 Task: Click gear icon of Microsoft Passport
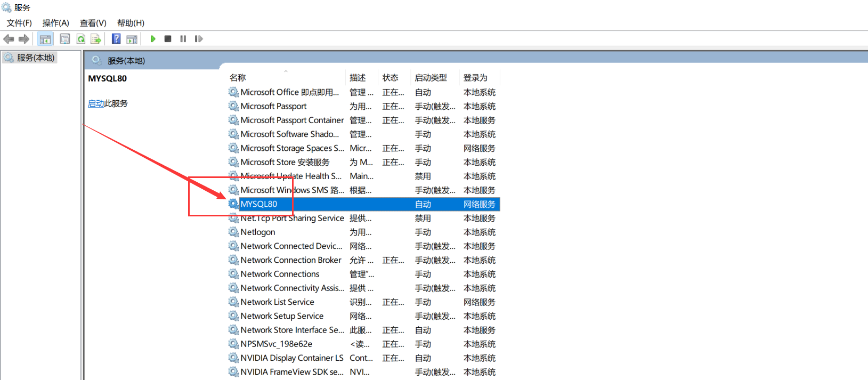[233, 106]
